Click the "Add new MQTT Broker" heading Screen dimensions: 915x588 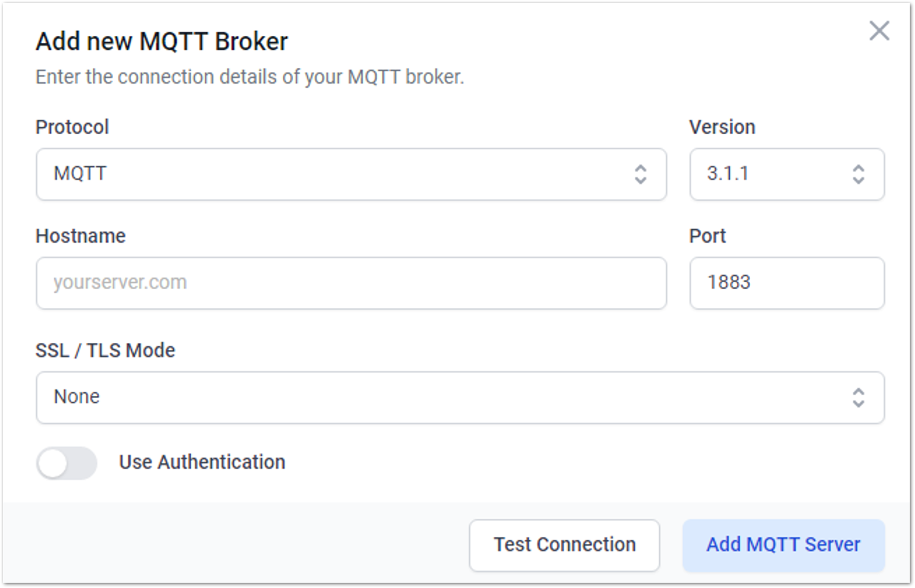(x=161, y=42)
